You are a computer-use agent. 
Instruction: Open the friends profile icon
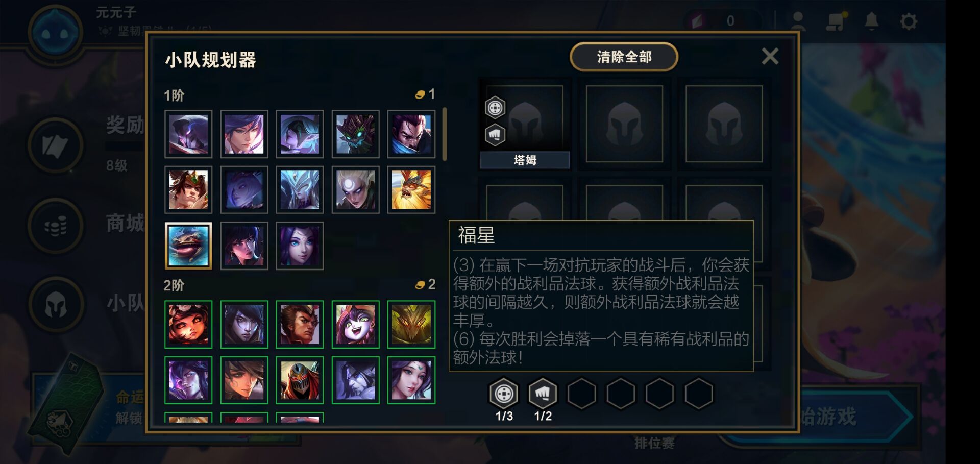pos(798,21)
